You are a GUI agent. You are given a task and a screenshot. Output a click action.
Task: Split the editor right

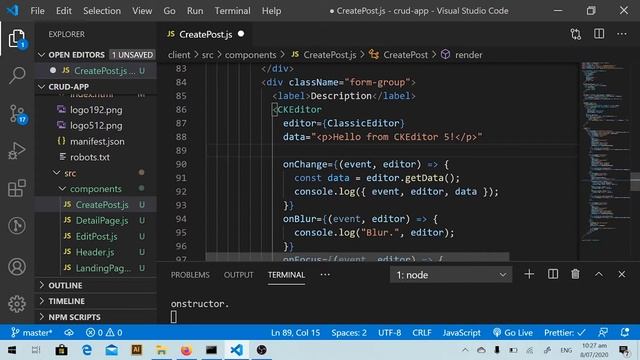tap(599, 34)
